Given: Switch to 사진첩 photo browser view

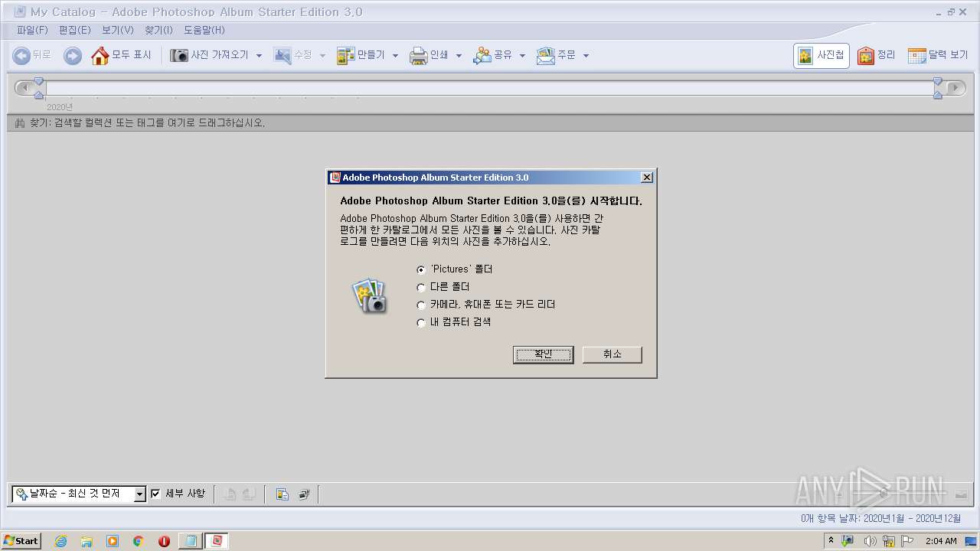Looking at the screenshot, I should point(821,56).
